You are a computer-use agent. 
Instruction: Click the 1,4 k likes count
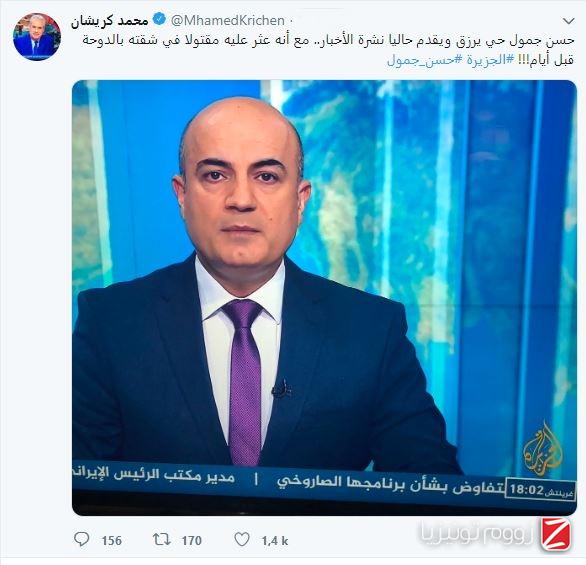point(275,541)
